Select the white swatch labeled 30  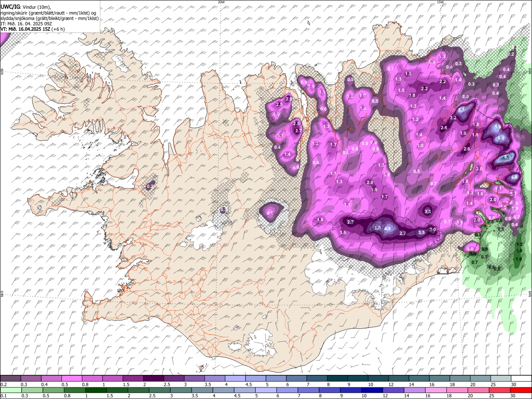click(x=520, y=379)
